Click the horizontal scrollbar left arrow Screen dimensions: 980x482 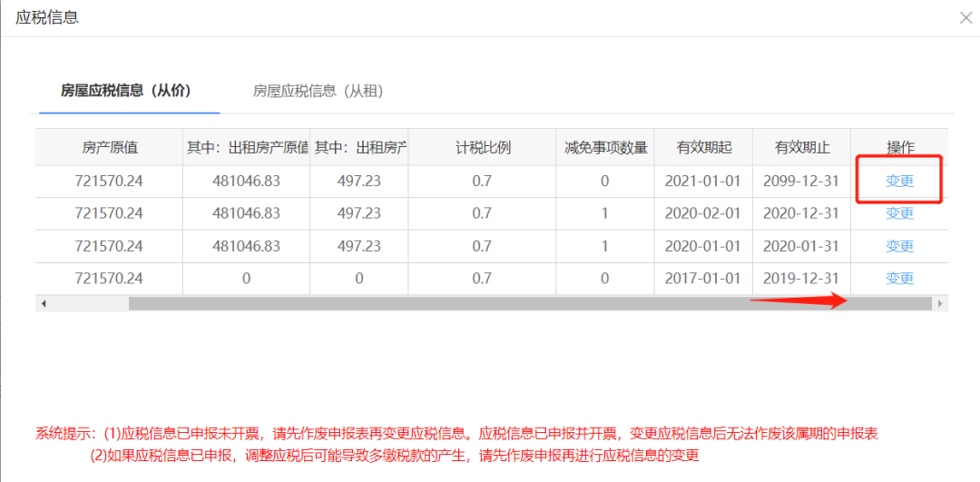(44, 304)
